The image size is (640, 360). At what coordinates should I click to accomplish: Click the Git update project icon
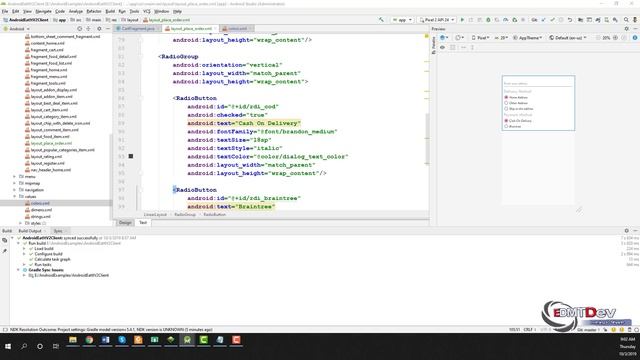click(x=543, y=20)
